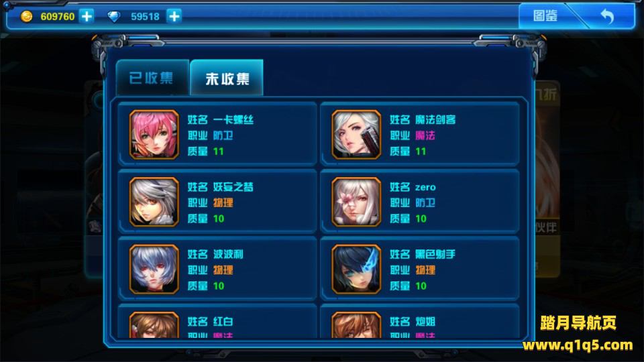Image resolution: width=644 pixels, height=362 pixels.
Task: Click the 609760 gold amount
Action: click(58, 16)
